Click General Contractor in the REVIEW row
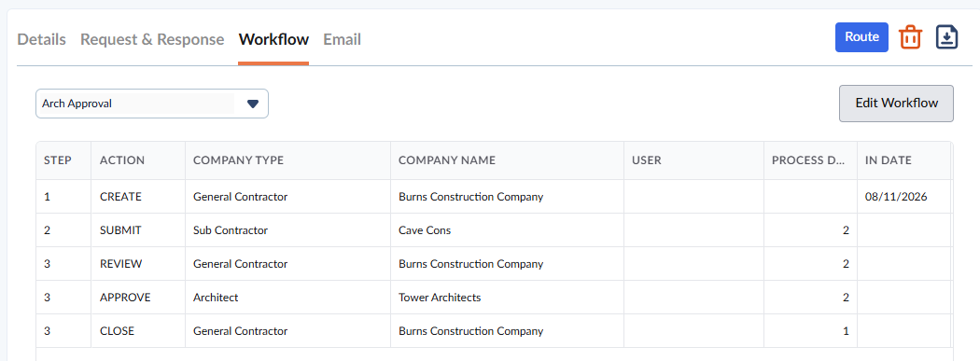The width and height of the screenshot is (980, 361). (241, 264)
